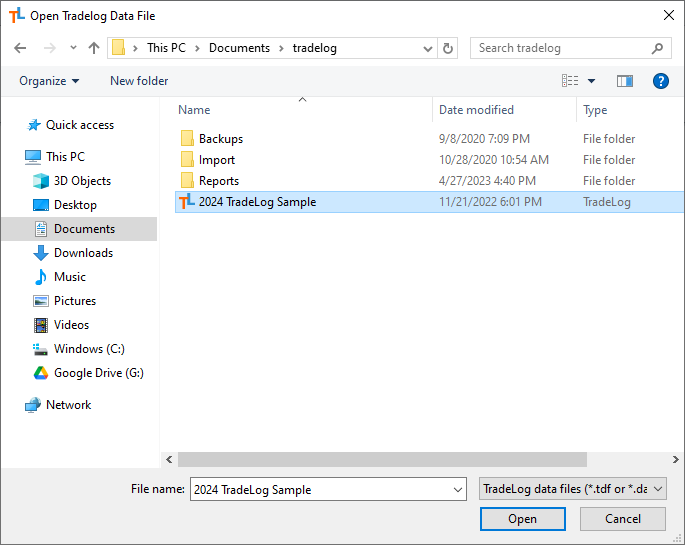The image size is (685, 545).
Task: Sort files by Type column
Action: [x=595, y=110]
